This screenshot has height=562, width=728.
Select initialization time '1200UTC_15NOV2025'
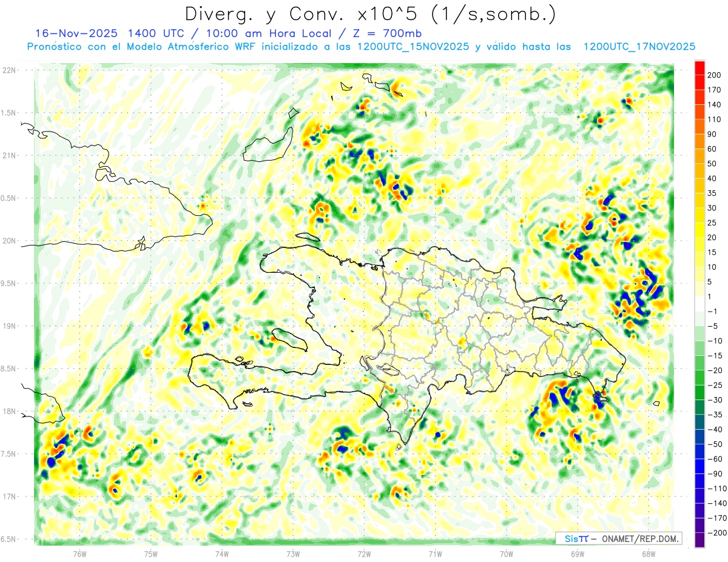point(413,47)
